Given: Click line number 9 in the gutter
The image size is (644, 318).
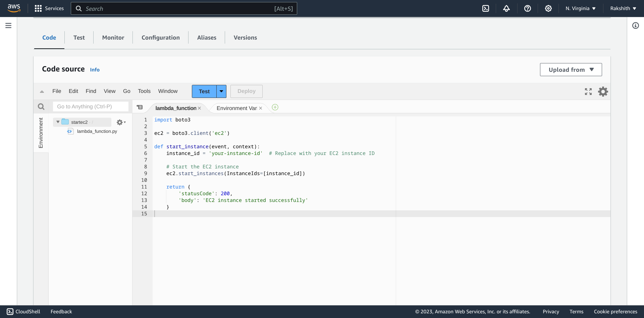Looking at the screenshot, I should (146, 173).
